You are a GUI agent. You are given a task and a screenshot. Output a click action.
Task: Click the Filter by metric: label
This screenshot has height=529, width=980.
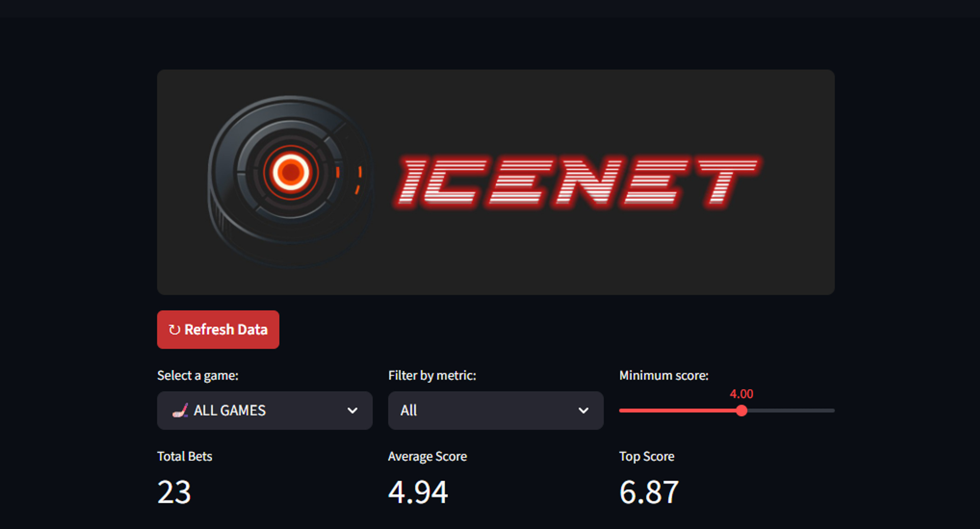pyautogui.click(x=432, y=375)
